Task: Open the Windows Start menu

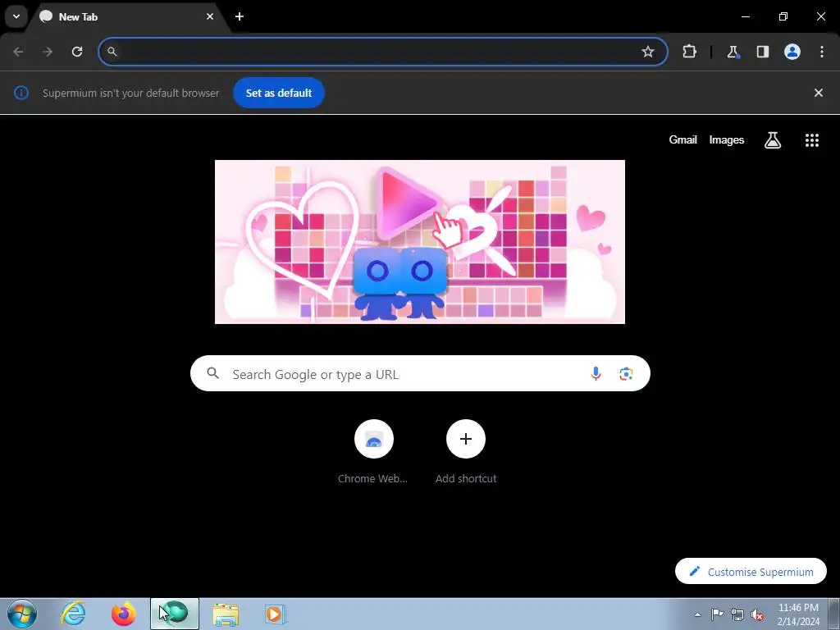Action: 22,614
